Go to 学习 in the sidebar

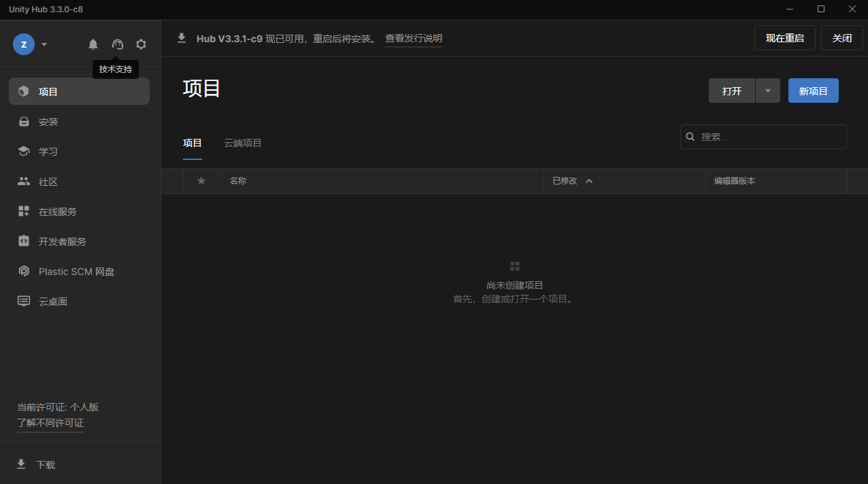coord(79,151)
